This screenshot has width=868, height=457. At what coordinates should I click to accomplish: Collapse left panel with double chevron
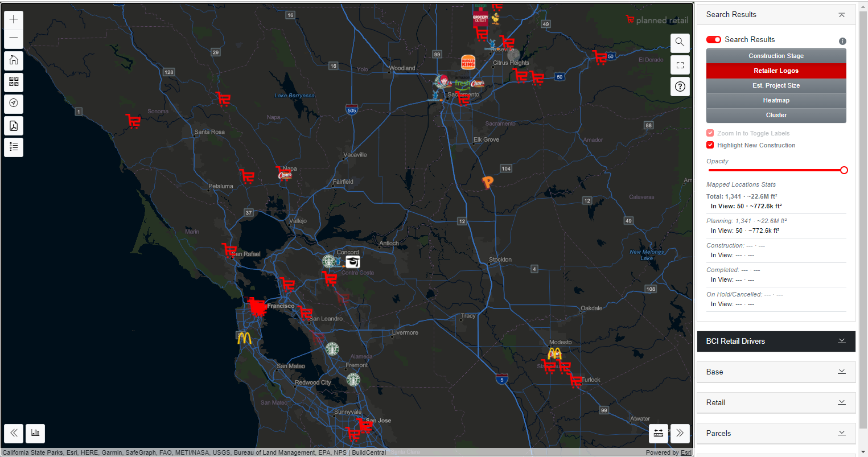(x=14, y=433)
